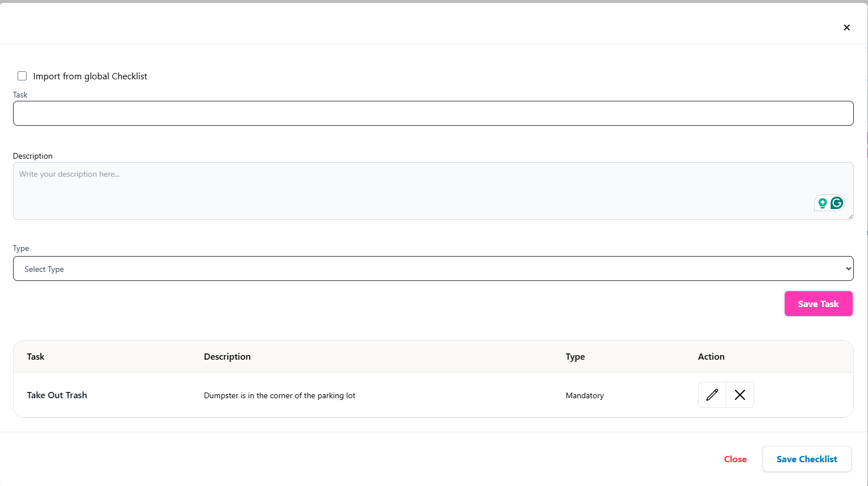
Task: Open the Select Type dropdown
Action: pyautogui.click(x=433, y=268)
